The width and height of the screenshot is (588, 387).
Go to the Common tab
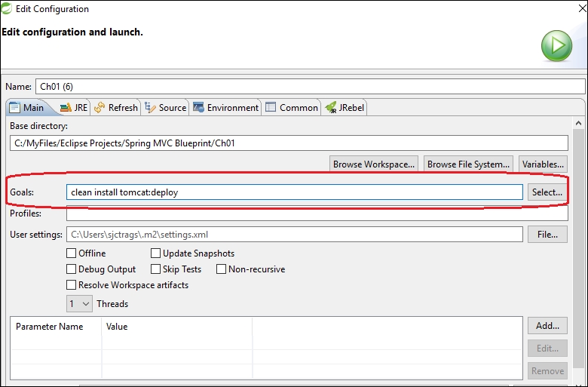292,108
